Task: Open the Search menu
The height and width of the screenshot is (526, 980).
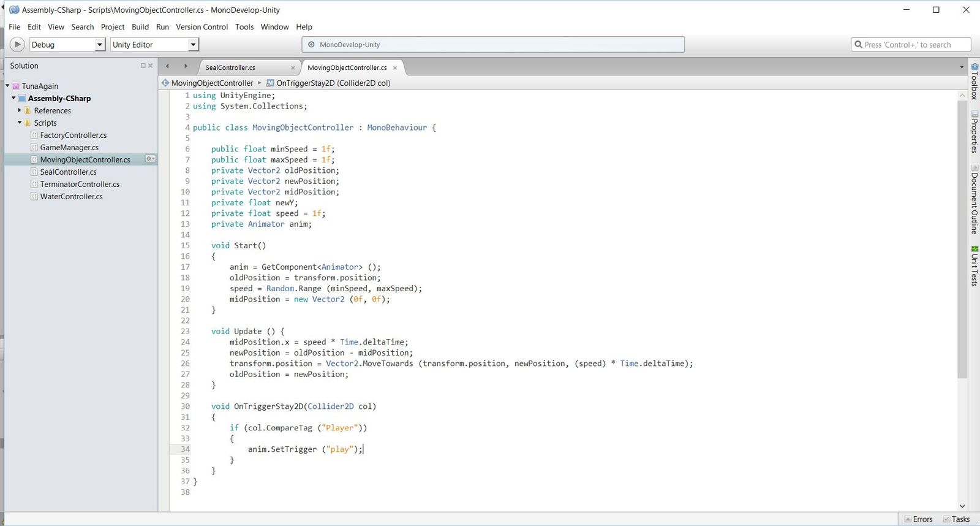Action: pos(83,27)
